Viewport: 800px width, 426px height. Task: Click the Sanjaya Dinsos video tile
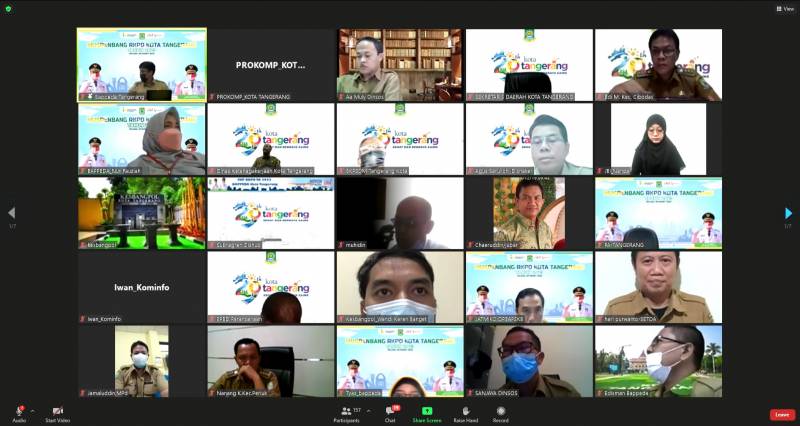528,360
